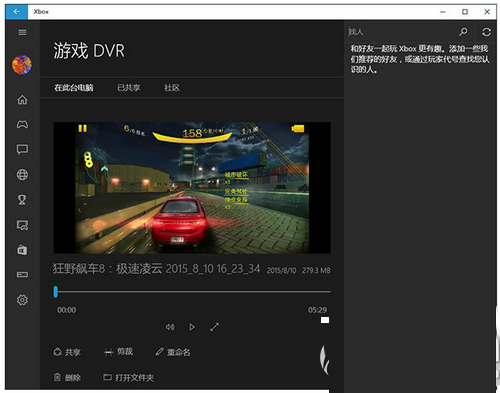Open Messages chat icon

click(x=22, y=150)
